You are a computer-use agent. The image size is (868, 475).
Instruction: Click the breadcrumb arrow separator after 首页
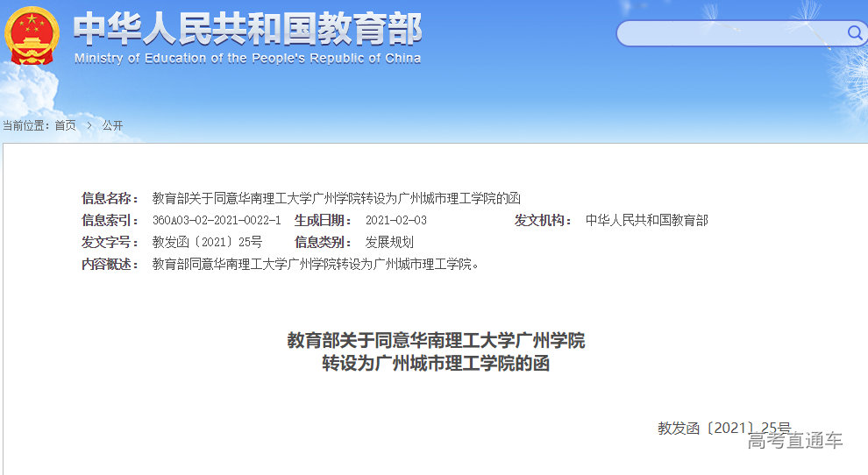coord(89,125)
